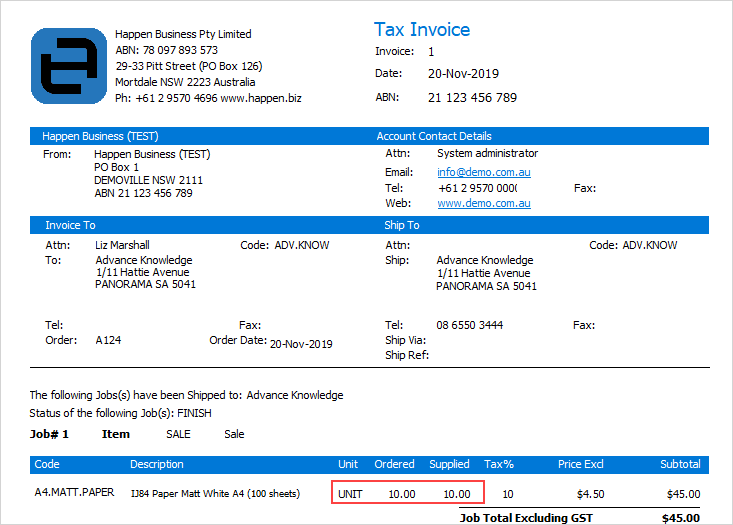Click the Supplied column header

click(x=449, y=464)
